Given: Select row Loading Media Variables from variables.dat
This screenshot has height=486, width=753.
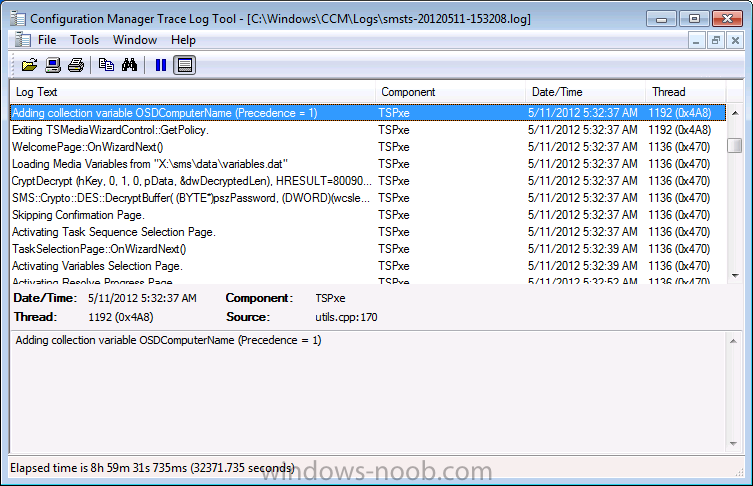Looking at the screenshot, I should 368,164.
